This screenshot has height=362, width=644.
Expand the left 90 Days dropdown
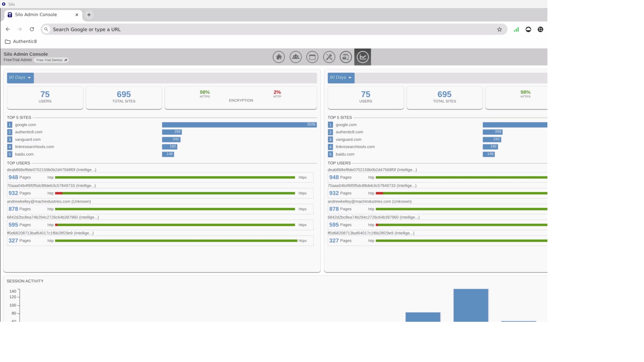point(20,78)
